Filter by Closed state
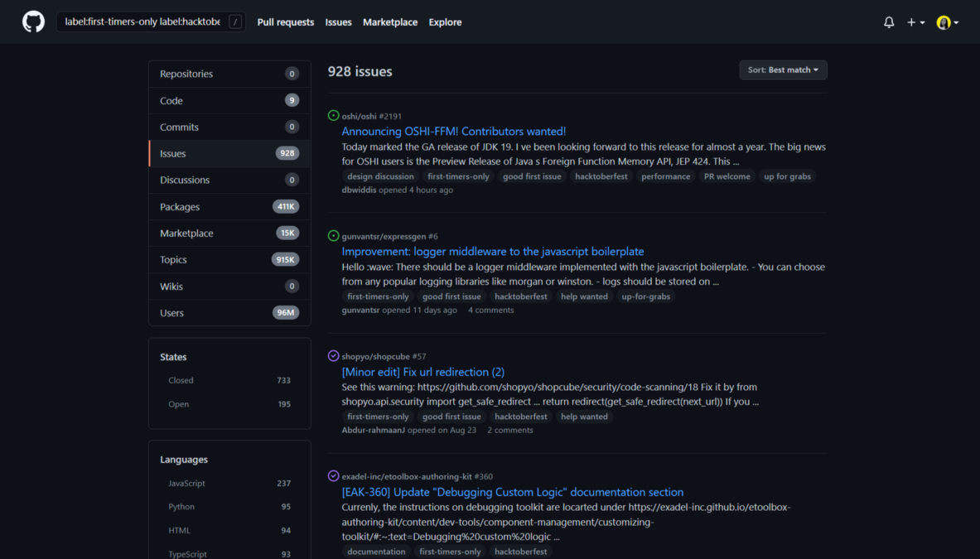Viewport: 980px width, 559px height. (229, 380)
